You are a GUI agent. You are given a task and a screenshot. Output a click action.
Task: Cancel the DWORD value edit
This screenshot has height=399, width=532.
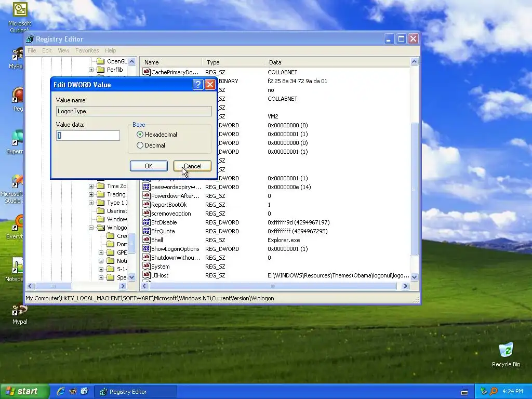[192, 166]
